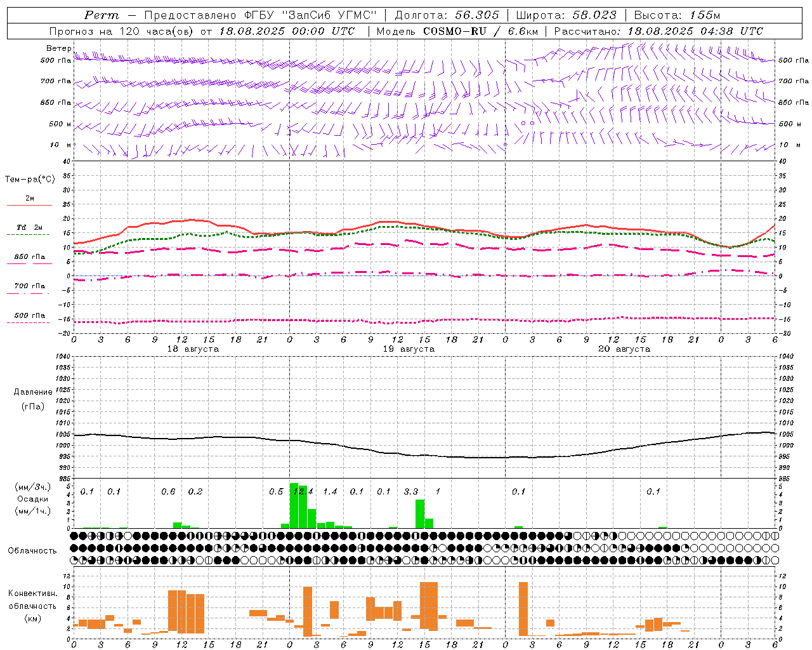The image size is (812, 650).
Task: Click the "0.5" precipitation total value
Action: pyautogui.click(x=276, y=491)
